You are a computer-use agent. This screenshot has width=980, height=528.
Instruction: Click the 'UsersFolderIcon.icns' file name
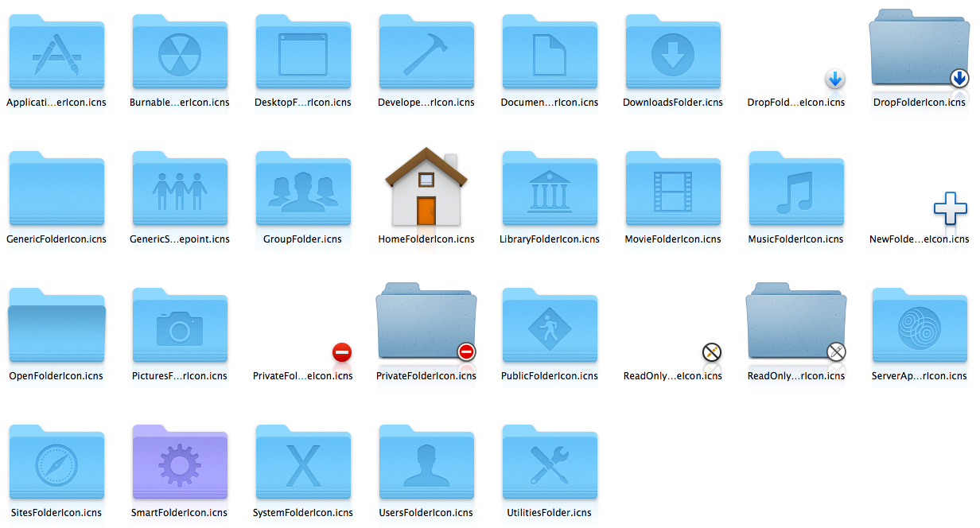coord(426,513)
